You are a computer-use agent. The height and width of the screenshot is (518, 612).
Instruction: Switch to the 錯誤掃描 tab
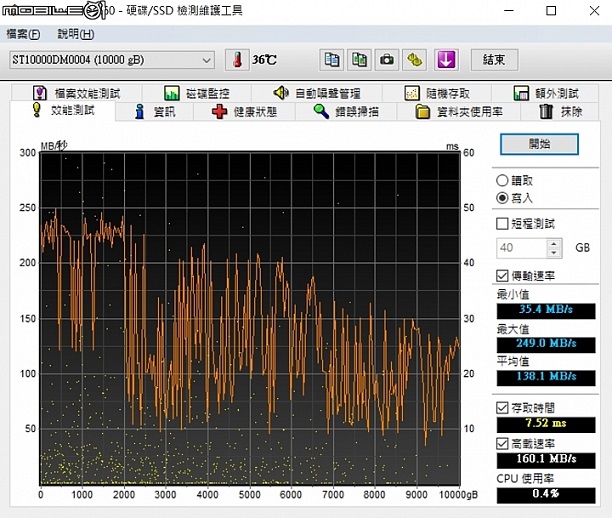tap(346, 112)
